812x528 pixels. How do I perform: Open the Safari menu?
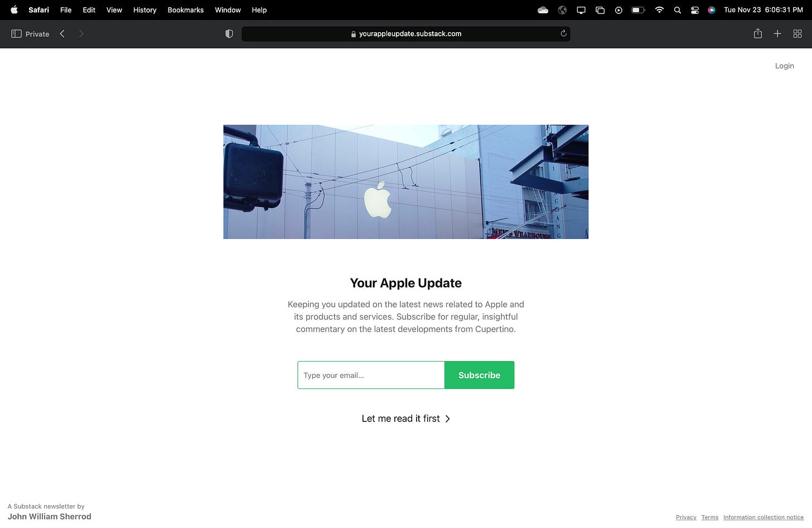(x=38, y=10)
